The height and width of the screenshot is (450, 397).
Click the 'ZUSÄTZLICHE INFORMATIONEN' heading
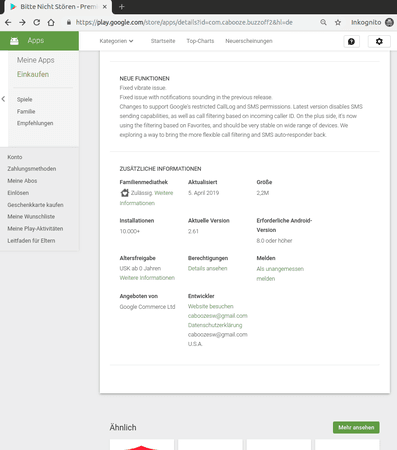pyautogui.click(x=160, y=169)
